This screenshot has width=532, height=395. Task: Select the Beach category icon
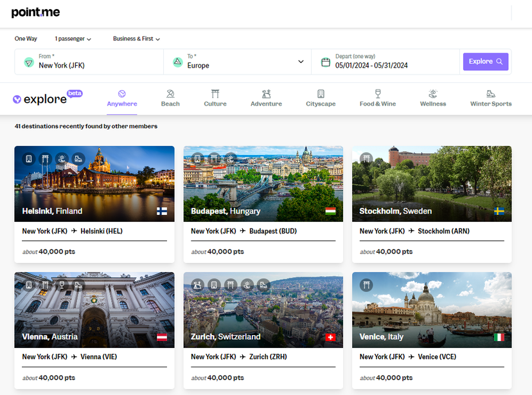(170, 94)
